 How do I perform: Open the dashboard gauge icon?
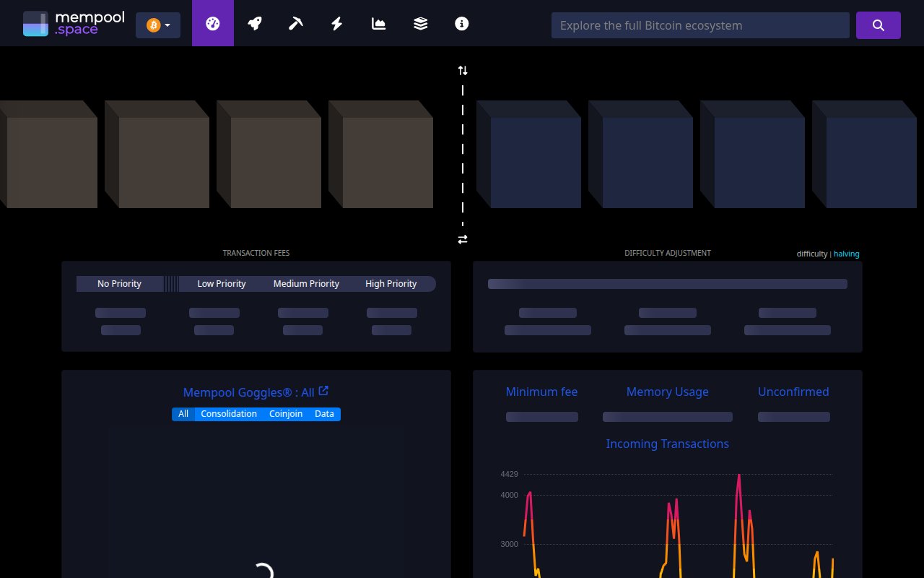212,24
